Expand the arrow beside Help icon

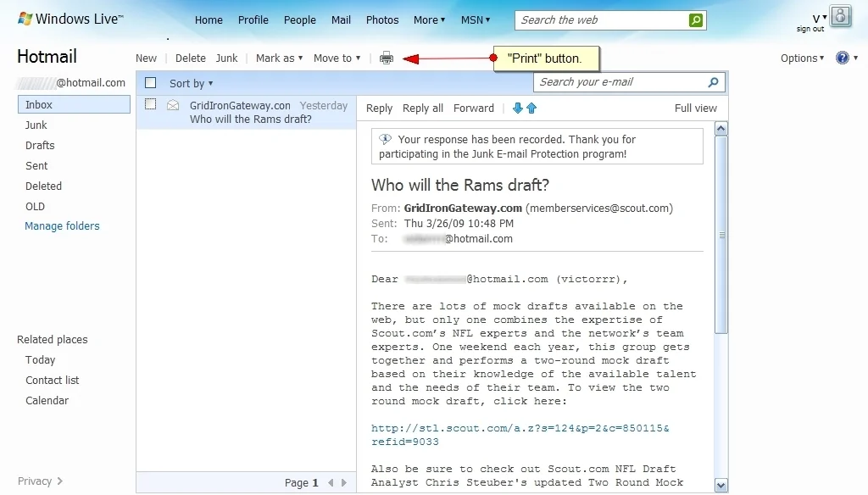[x=856, y=58]
